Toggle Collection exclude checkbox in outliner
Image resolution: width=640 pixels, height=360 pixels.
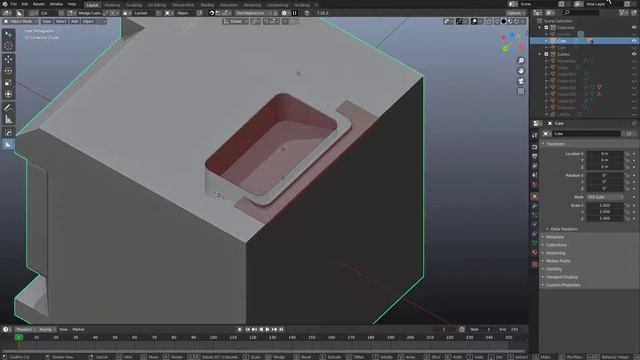(x=546, y=27)
